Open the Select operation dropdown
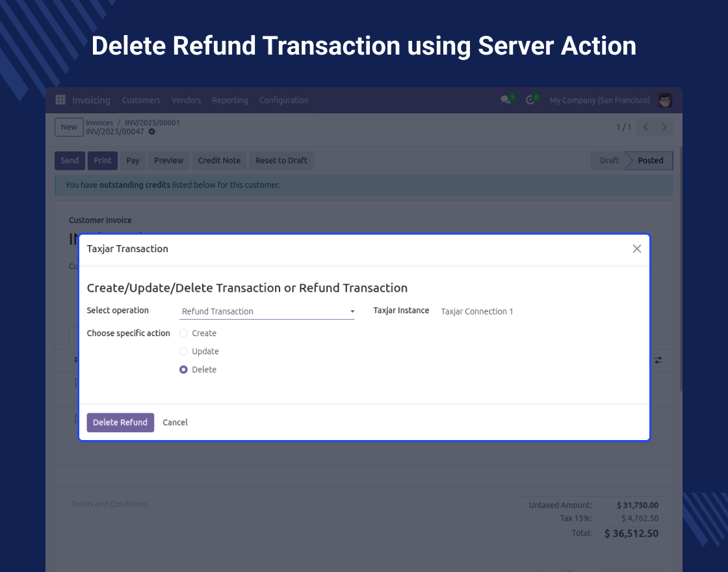Screen dimensions: 728x572 [267, 311]
